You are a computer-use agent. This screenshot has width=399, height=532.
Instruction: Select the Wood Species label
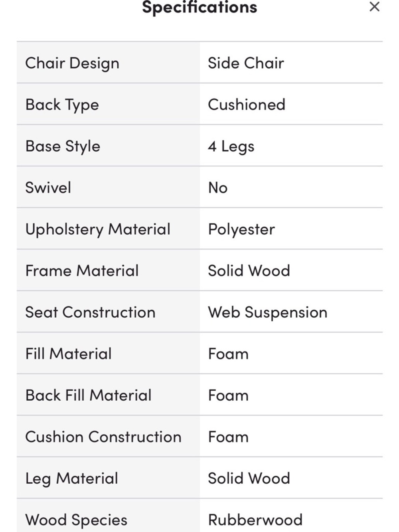coord(76,520)
